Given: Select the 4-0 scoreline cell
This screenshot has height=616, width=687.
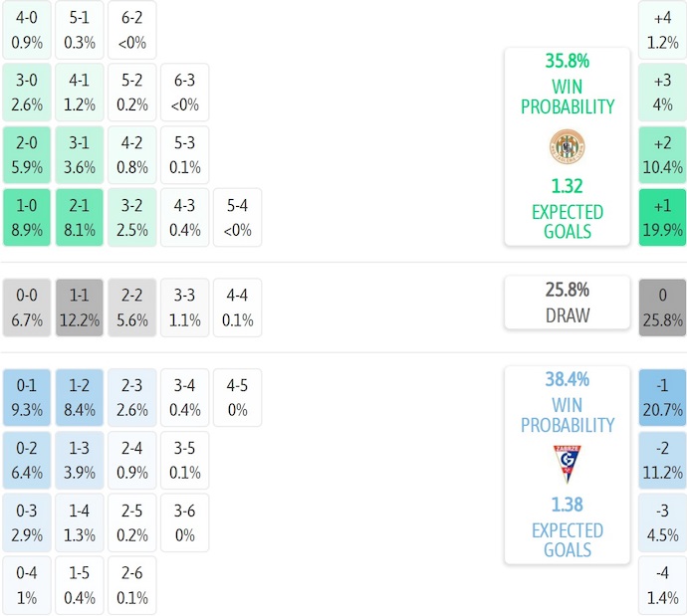Looking at the screenshot, I should pyautogui.click(x=27, y=30).
